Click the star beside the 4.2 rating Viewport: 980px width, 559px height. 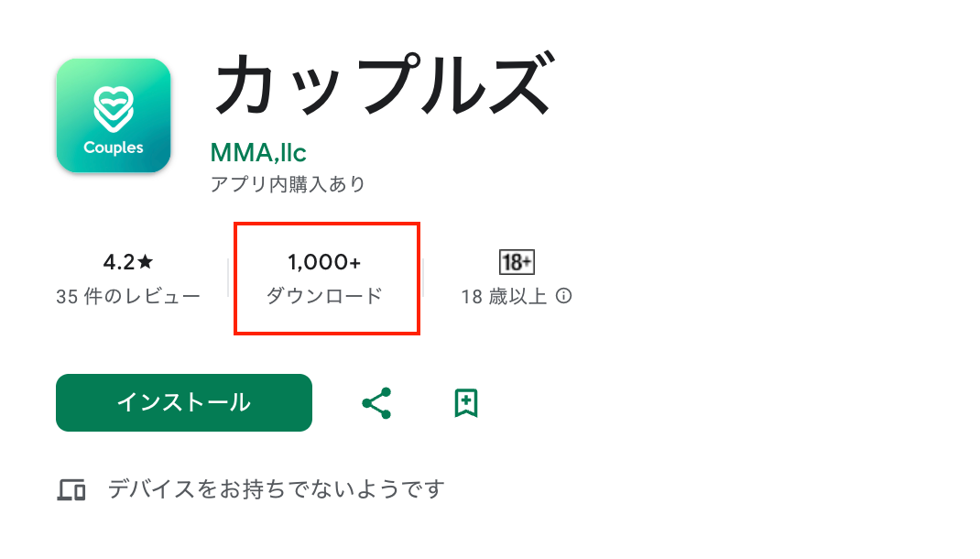[x=146, y=263]
